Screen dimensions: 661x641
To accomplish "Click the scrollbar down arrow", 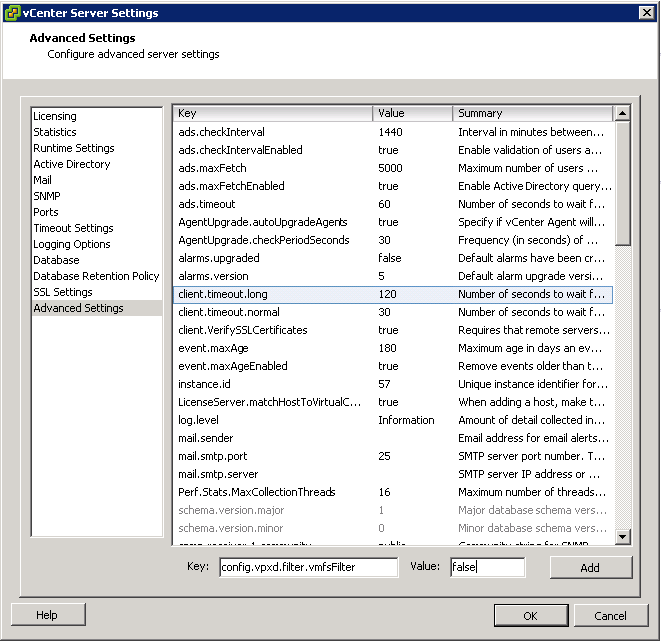I will [x=622, y=537].
